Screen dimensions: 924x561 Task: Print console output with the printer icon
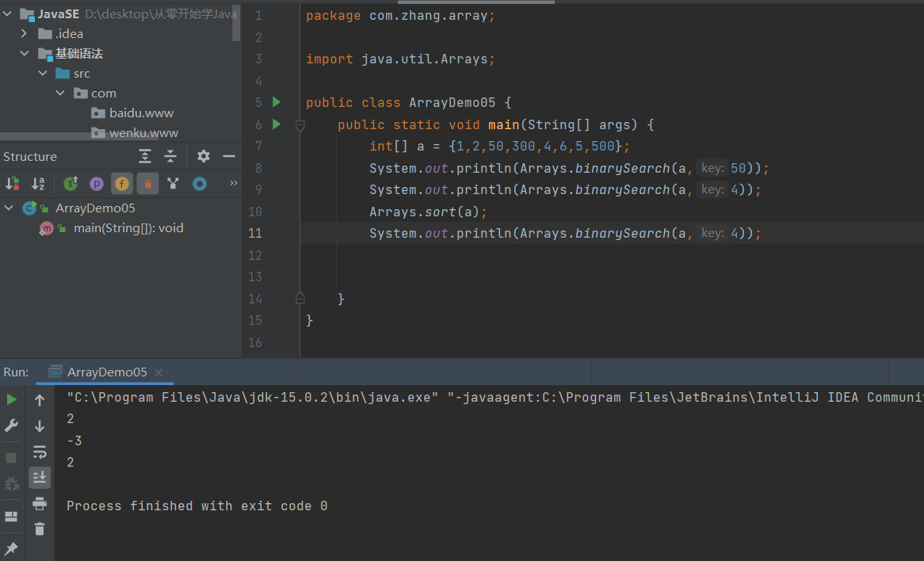(x=40, y=503)
